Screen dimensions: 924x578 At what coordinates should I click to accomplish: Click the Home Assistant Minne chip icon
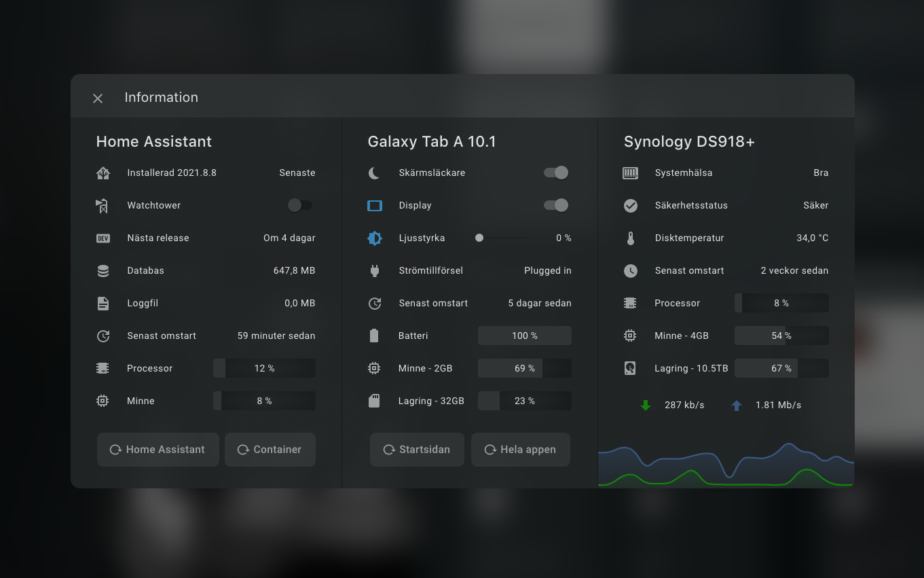pyautogui.click(x=103, y=401)
